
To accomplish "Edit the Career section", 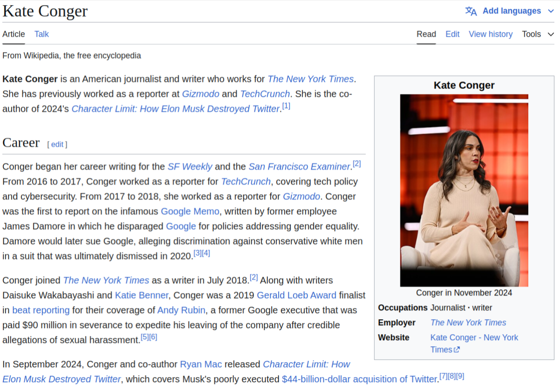I will [x=57, y=144].
